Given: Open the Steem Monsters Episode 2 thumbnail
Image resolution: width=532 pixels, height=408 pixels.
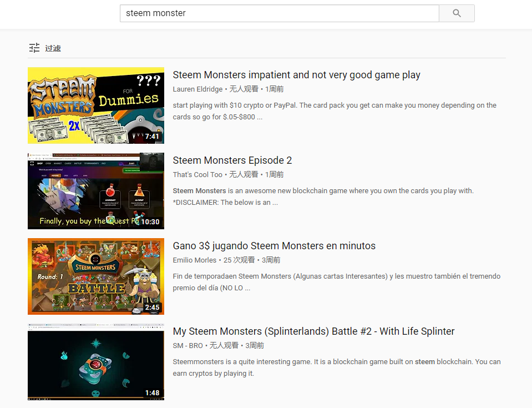Looking at the screenshot, I should (96, 191).
